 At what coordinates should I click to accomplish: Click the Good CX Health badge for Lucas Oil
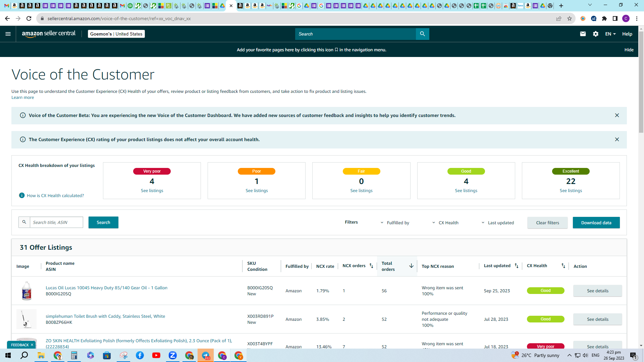545,291
